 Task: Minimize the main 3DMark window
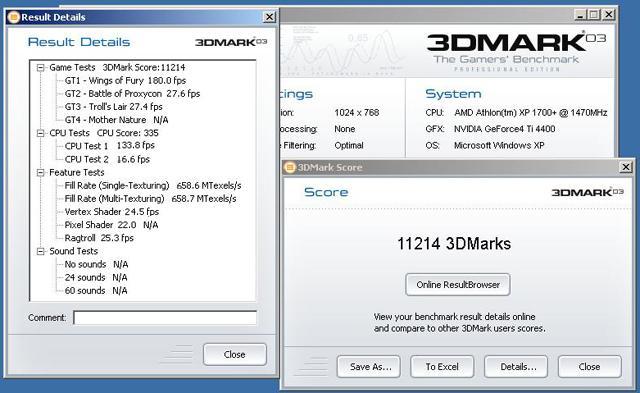coord(580,15)
